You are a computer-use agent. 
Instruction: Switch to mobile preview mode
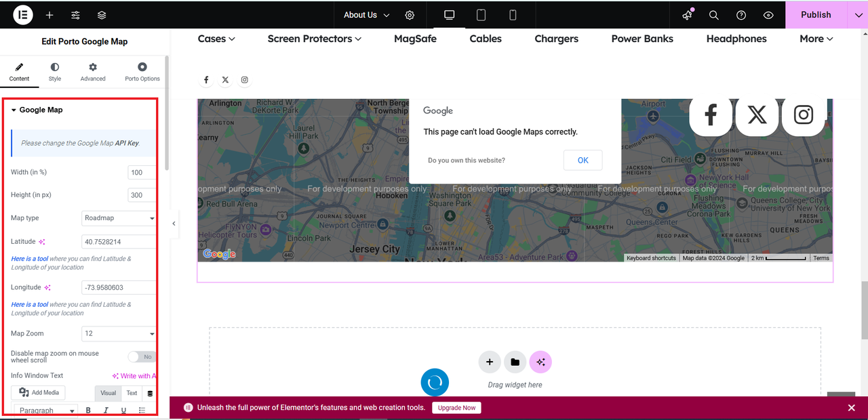[513, 15]
